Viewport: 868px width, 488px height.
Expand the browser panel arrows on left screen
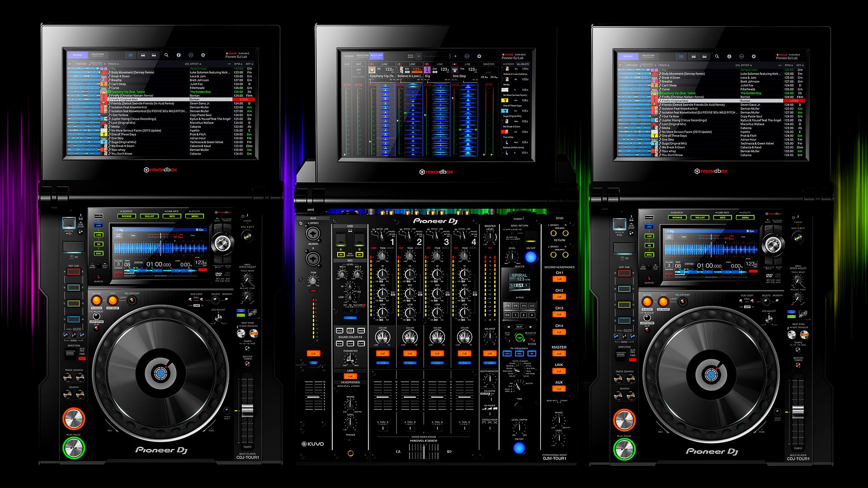(70, 64)
